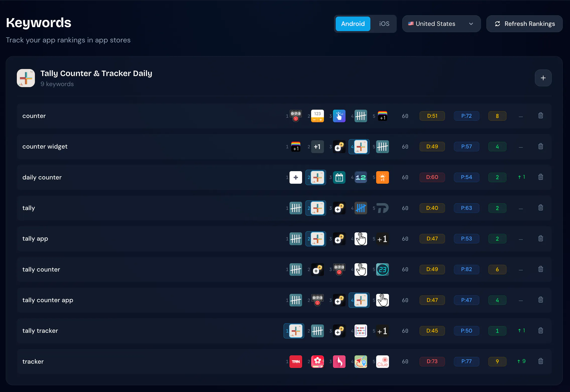Switch to the iOS platform
Image resolution: width=570 pixels, height=392 pixels.
point(384,24)
